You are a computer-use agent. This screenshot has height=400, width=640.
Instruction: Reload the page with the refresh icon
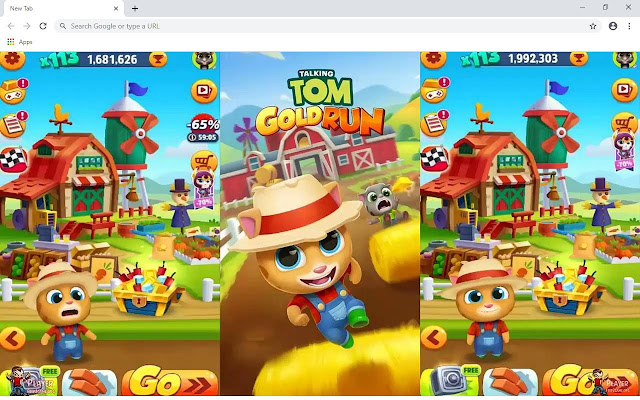pyautogui.click(x=43, y=26)
